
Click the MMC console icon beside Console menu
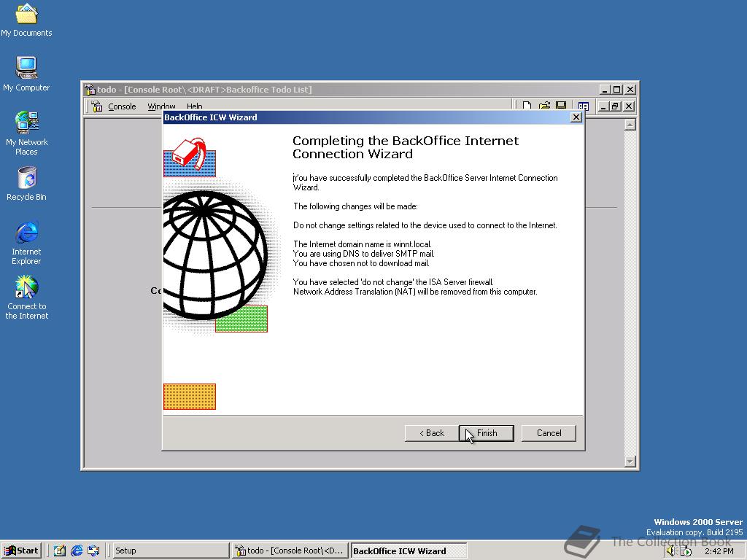pos(97,106)
